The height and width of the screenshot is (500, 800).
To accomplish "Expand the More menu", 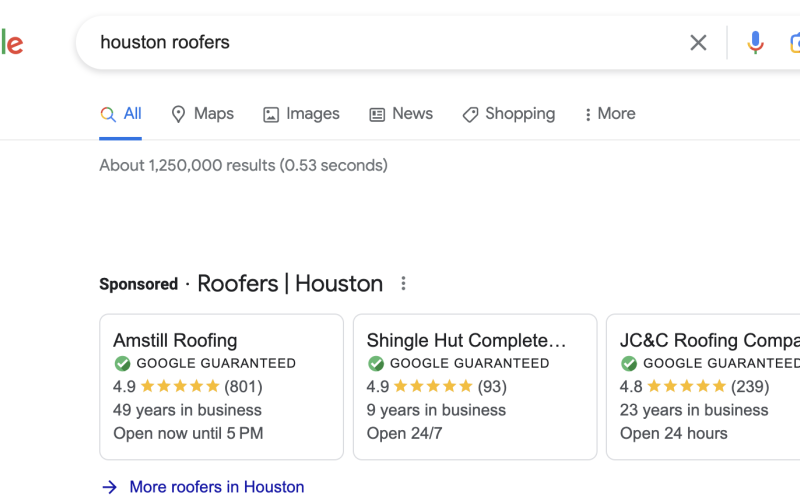I will pos(610,114).
